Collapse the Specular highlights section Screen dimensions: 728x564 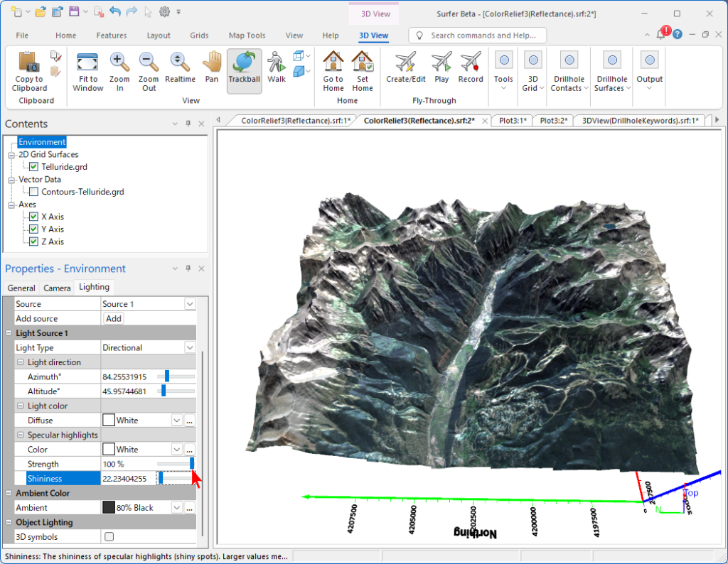(21, 435)
